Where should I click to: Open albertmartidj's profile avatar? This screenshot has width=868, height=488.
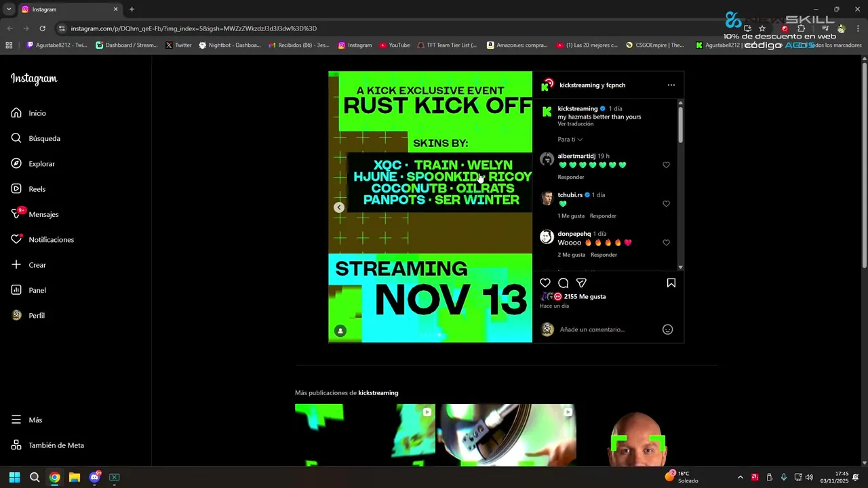click(547, 159)
